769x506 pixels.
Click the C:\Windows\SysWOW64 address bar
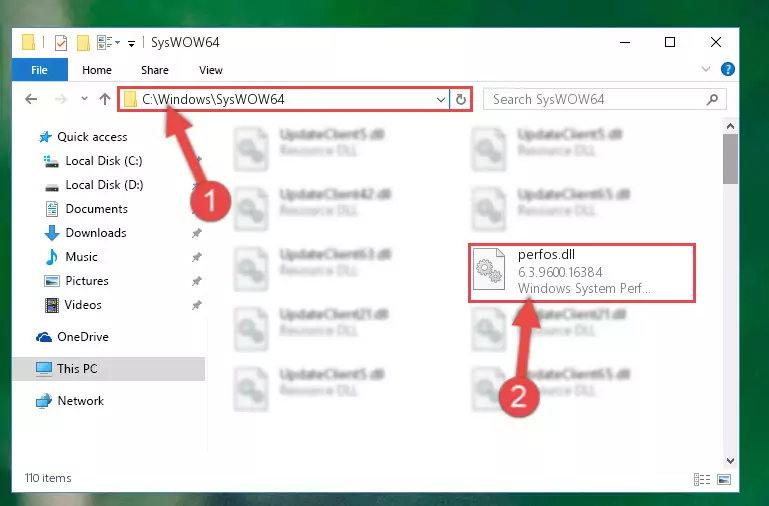[284, 100]
